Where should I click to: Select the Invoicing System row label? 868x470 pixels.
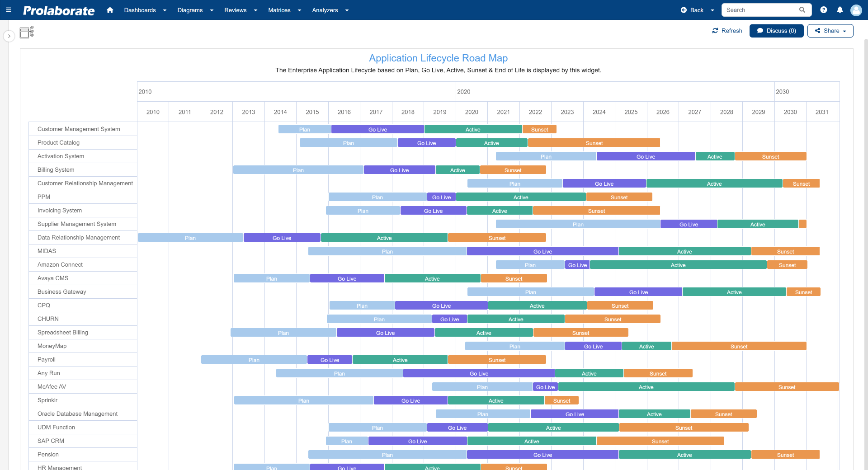pyautogui.click(x=60, y=210)
